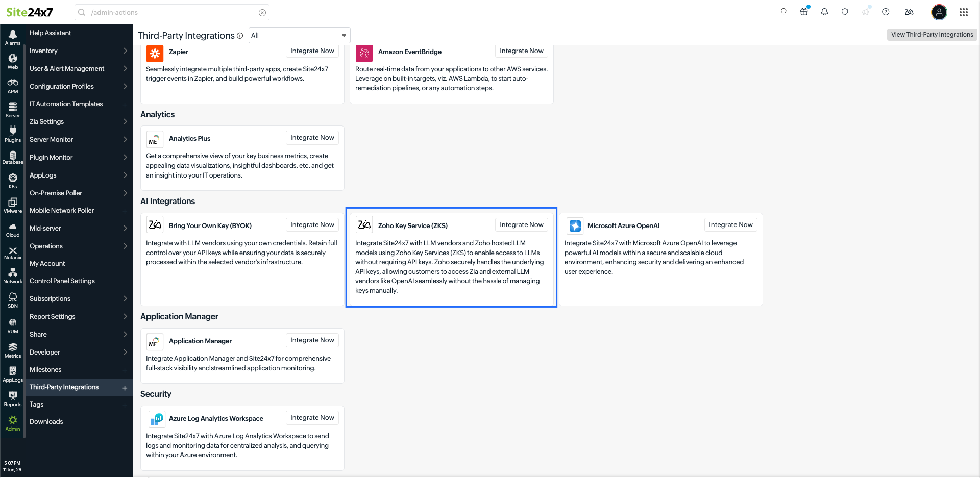This screenshot has width=980, height=478.
Task: Expand the AppLogs menu entry
Action: click(x=78, y=175)
